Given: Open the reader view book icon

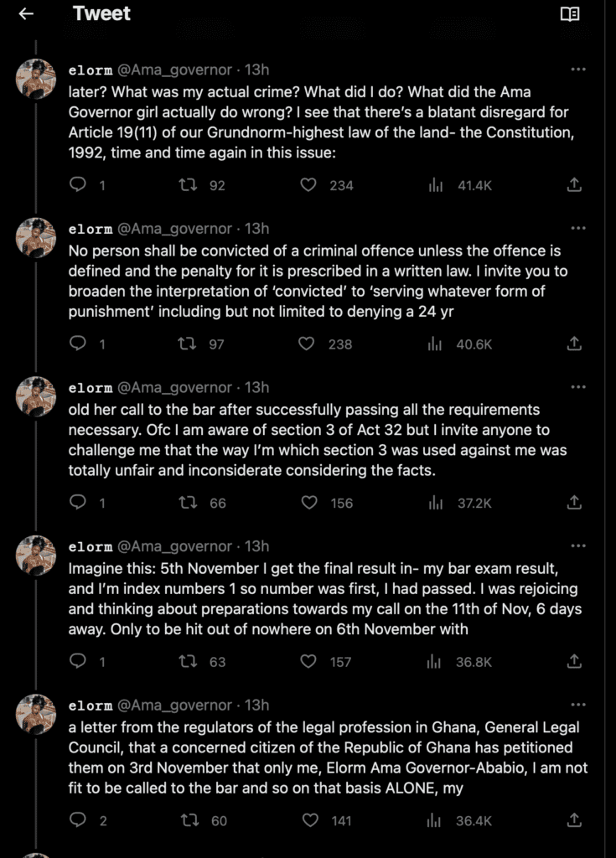Looking at the screenshot, I should pos(570,14).
